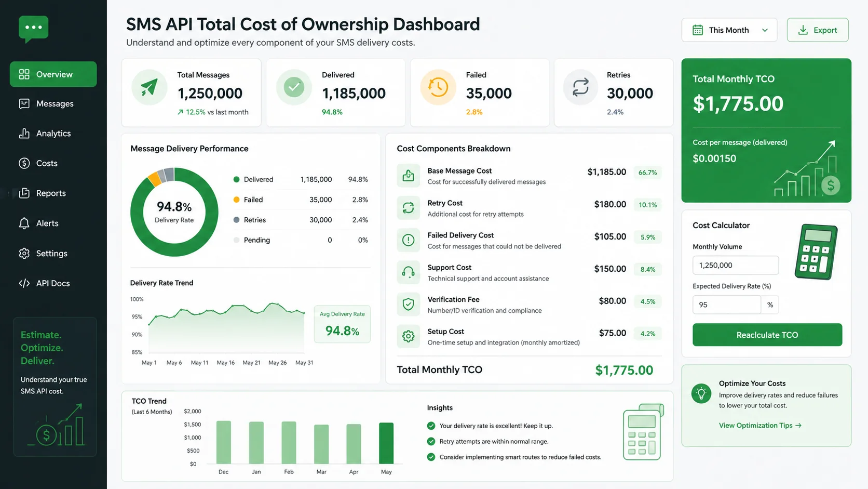This screenshot has height=489, width=868.
Task: Navigate to Costs page
Action: tap(53, 163)
